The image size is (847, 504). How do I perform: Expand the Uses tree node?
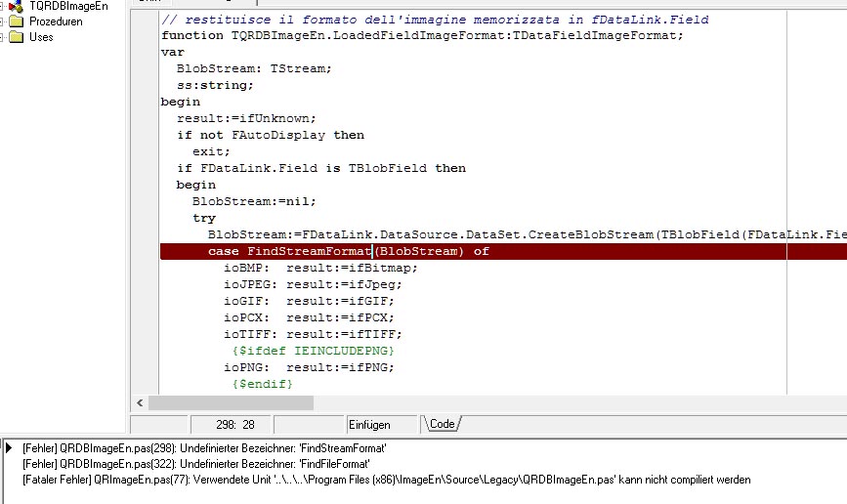coord(2,37)
